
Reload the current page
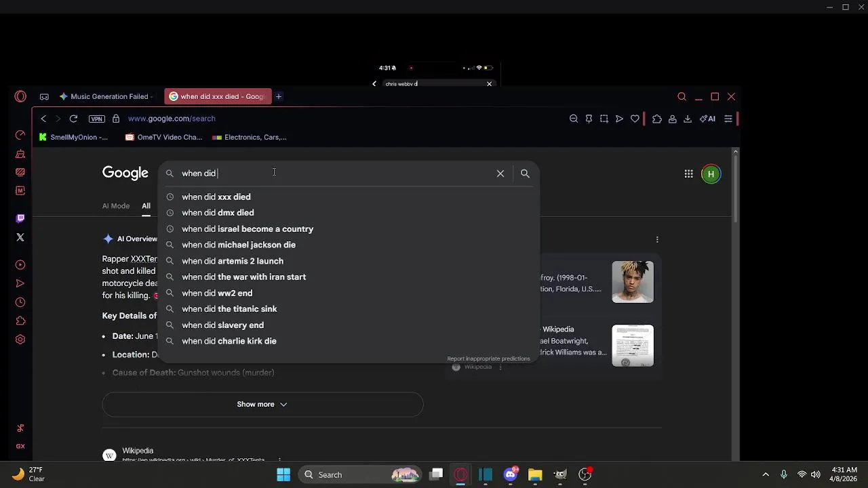click(73, 119)
